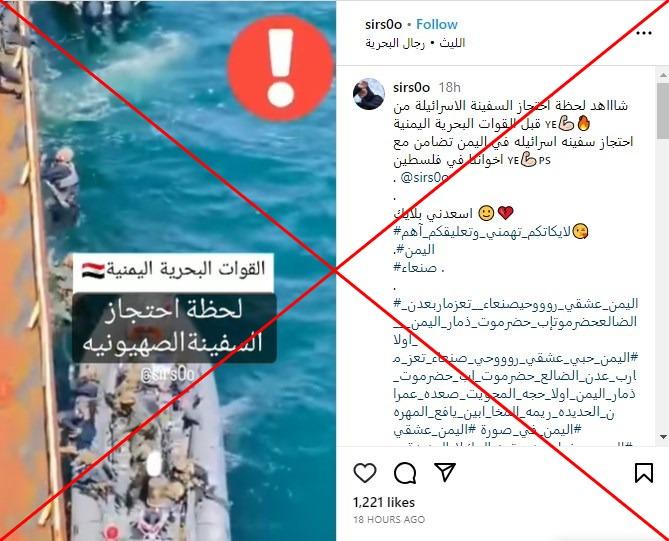This screenshot has height=541, width=669.
Task: Open comments via the speech bubble icon
Action: click(405, 473)
